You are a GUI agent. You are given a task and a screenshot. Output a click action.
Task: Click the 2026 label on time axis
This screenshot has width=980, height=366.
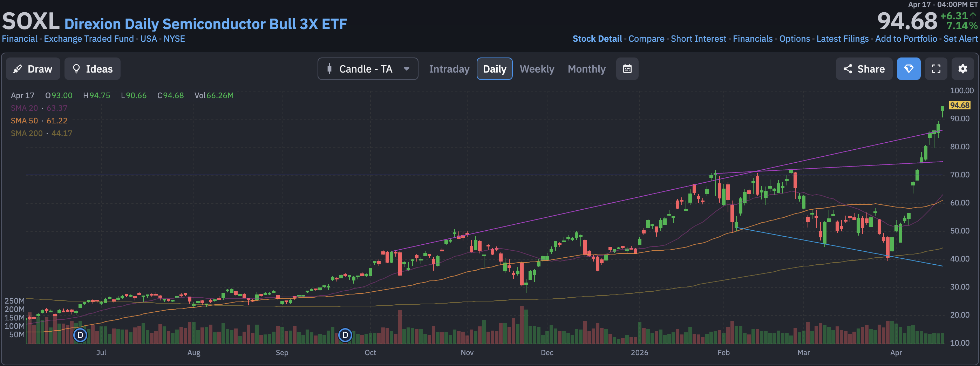639,352
